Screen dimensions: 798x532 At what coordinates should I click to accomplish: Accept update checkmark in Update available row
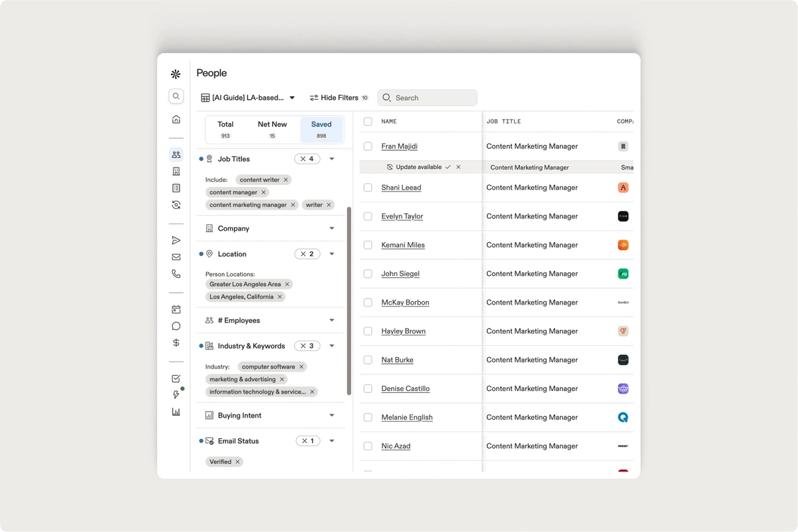tap(448, 167)
